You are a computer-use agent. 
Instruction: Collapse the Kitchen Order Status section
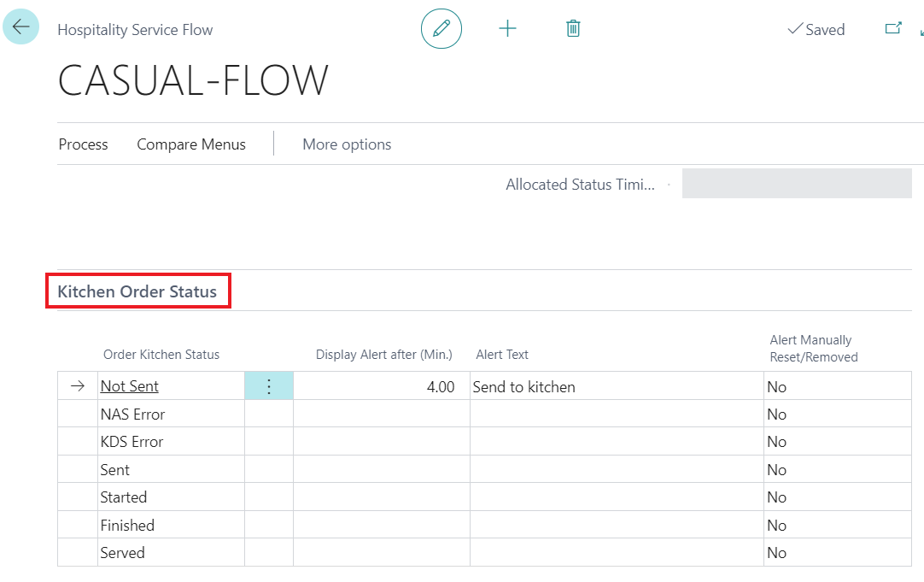(x=137, y=291)
